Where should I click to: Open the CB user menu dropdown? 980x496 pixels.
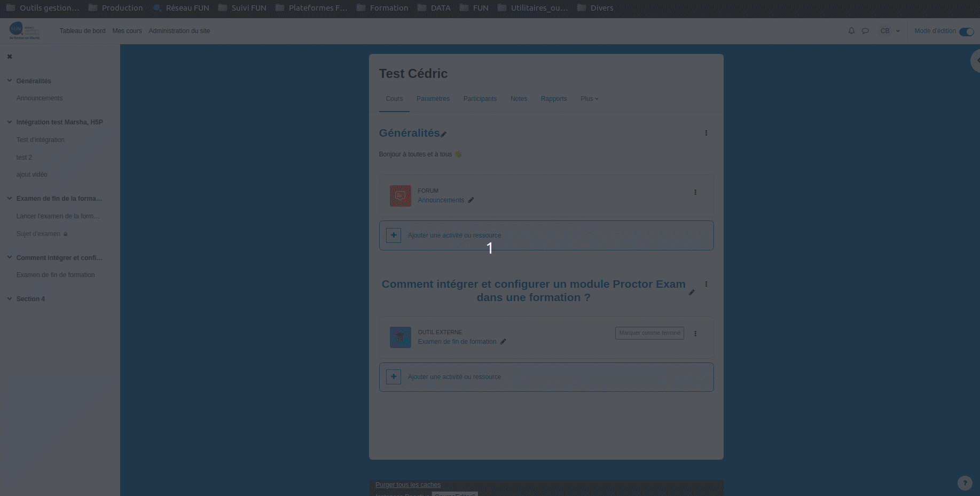889,31
